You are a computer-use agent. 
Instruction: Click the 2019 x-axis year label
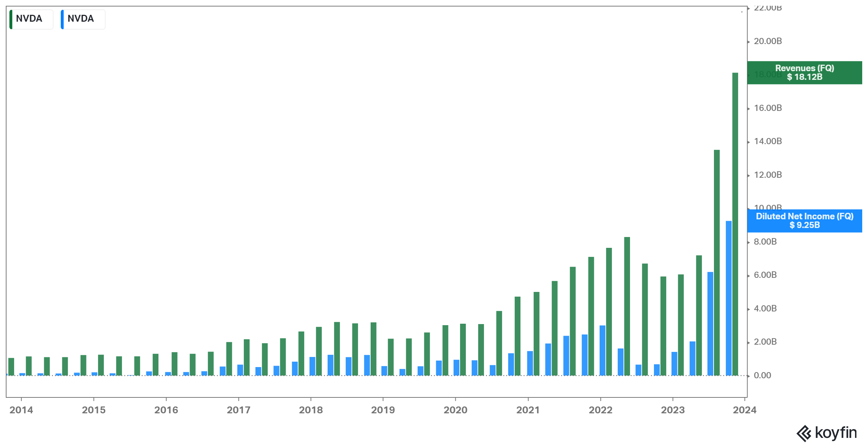click(x=383, y=410)
